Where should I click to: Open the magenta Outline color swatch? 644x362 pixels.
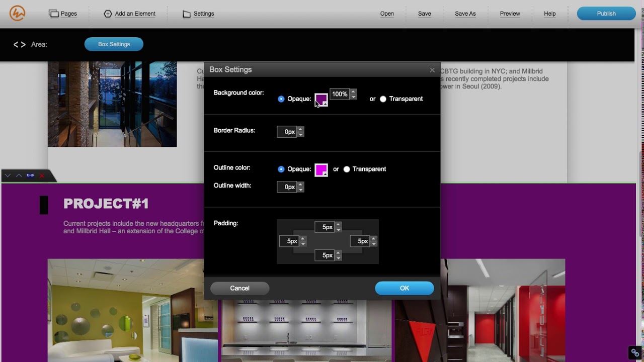[x=321, y=170]
